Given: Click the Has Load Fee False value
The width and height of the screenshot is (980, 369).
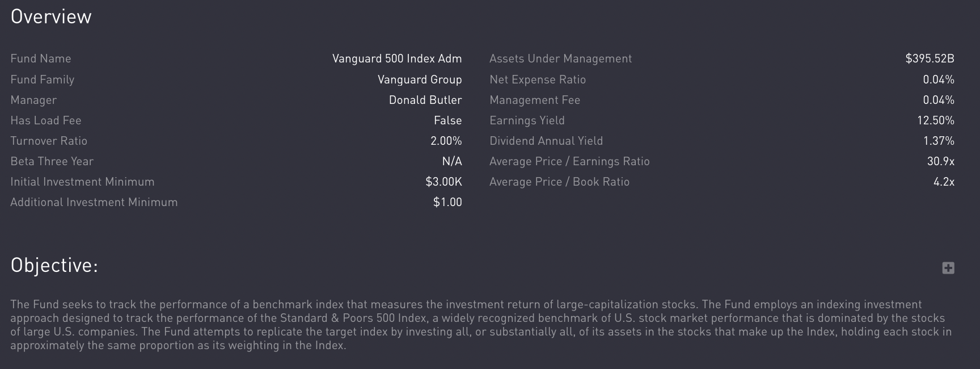Looking at the screenshot, I should click(x=448, y=120).
